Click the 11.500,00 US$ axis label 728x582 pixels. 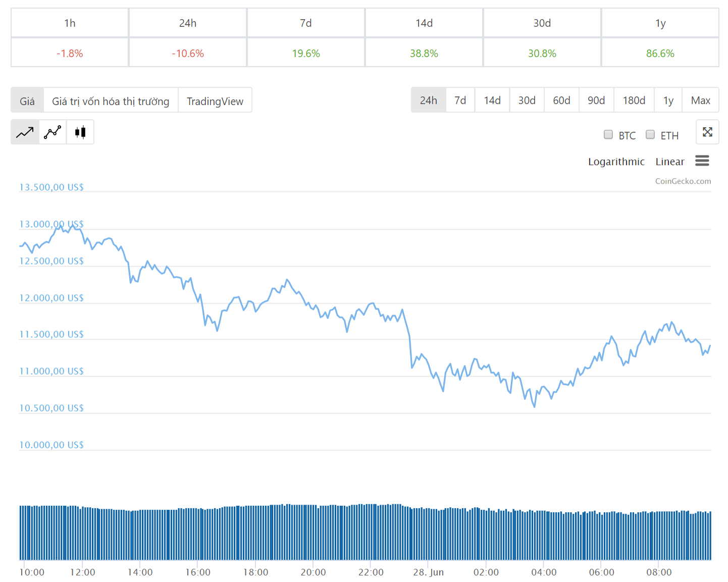51,334
